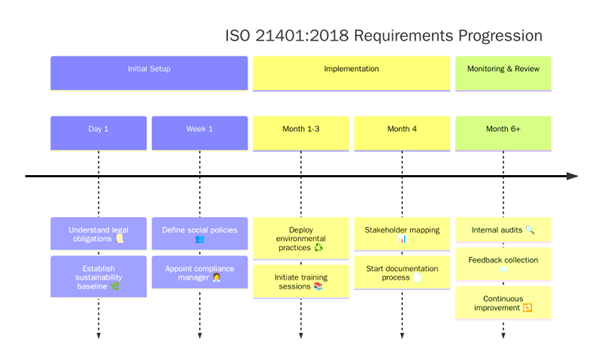Click the Feedback collection card
Screen dimensions: 602x363
pyautogui.click(x=503, y=264)
